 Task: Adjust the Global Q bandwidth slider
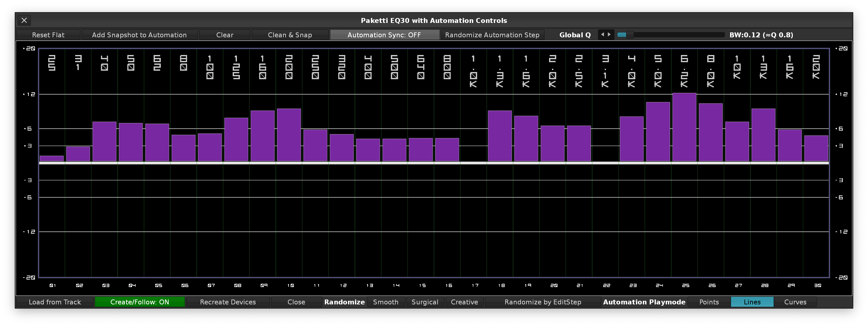pyautogui.click(x=671, y=35)
